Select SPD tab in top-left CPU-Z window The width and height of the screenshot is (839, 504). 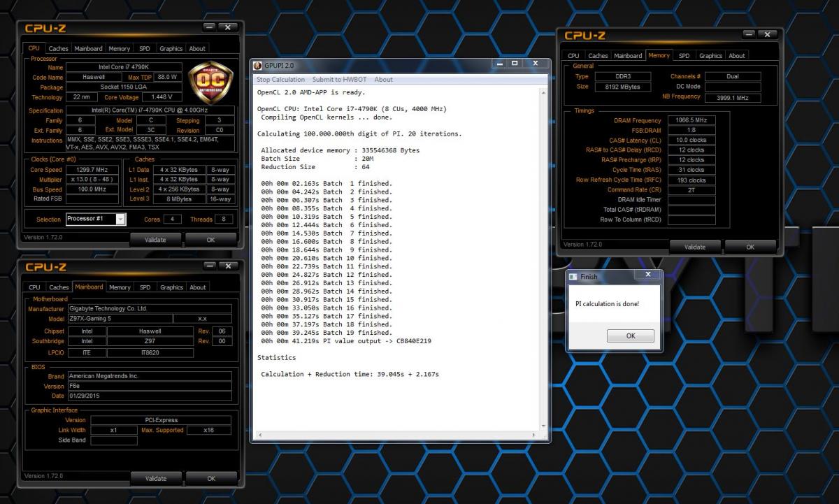(144, 49)
